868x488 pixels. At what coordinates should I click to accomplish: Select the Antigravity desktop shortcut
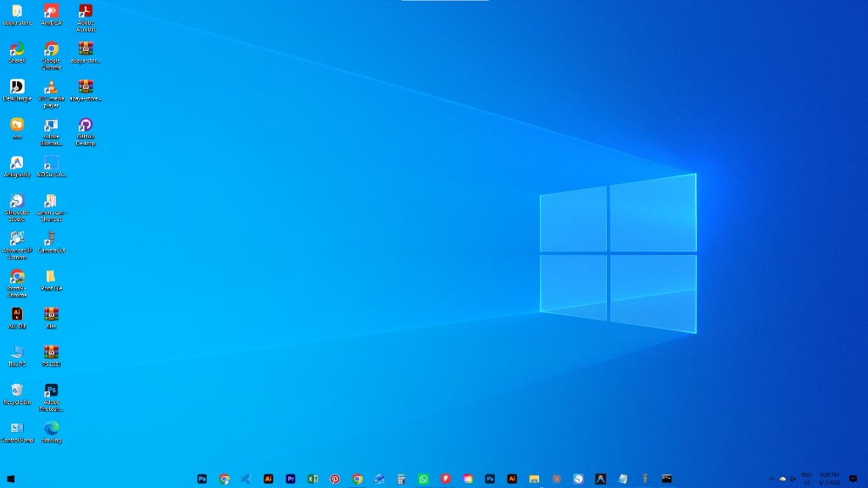tap(17, 167)
